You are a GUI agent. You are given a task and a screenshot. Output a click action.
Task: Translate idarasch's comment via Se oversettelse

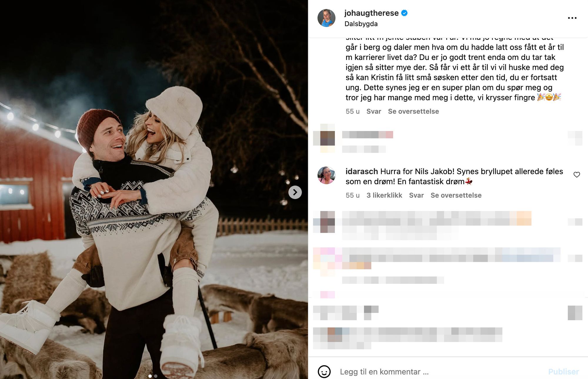456,195
